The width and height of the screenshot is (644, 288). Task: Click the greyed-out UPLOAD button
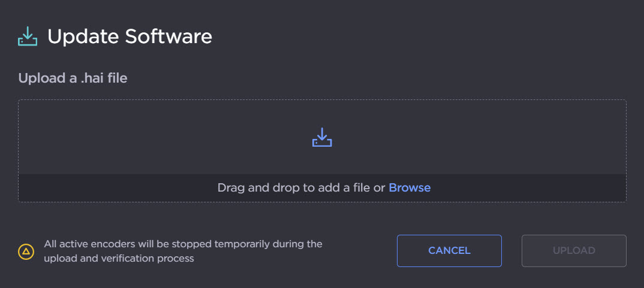point(574,250)
